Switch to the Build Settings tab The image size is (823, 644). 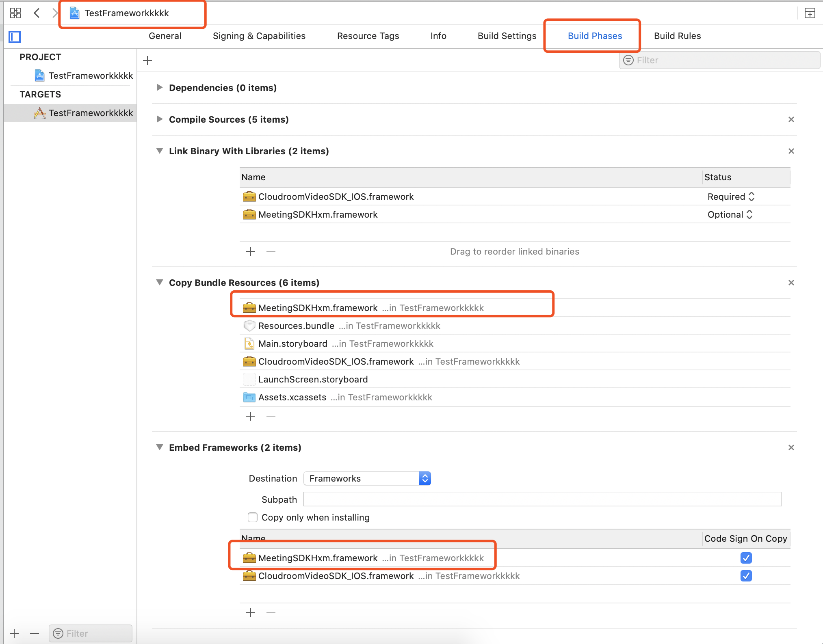coord(507,36)
